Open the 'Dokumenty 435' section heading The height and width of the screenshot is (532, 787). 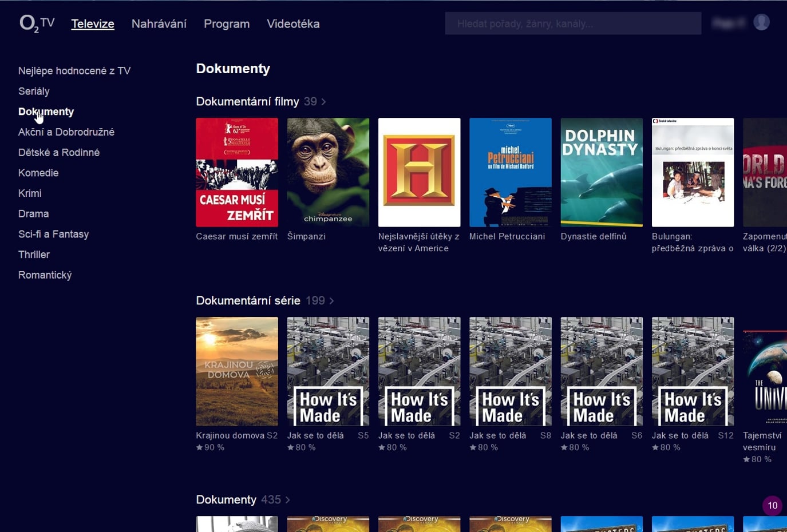coord(243,499)
